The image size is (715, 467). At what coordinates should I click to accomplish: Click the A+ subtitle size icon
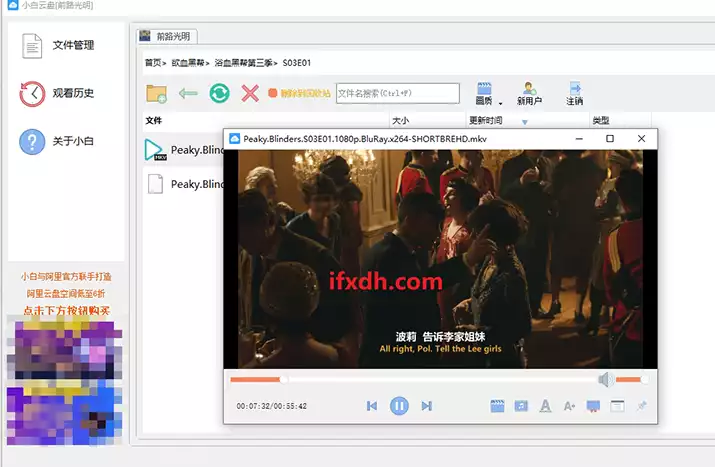pos(569,406)
